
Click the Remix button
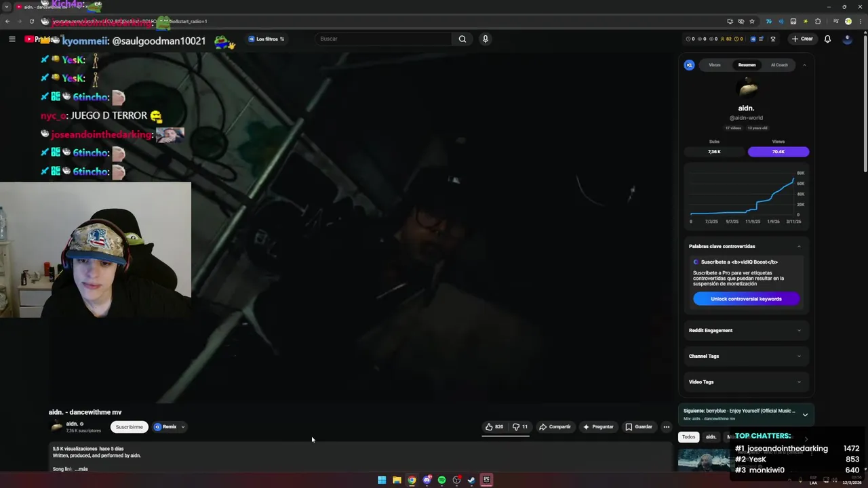click(x=165, y=427)
